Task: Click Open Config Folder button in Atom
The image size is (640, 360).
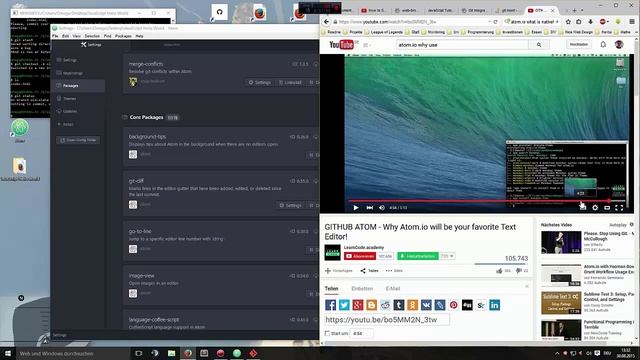Action: 78,140
